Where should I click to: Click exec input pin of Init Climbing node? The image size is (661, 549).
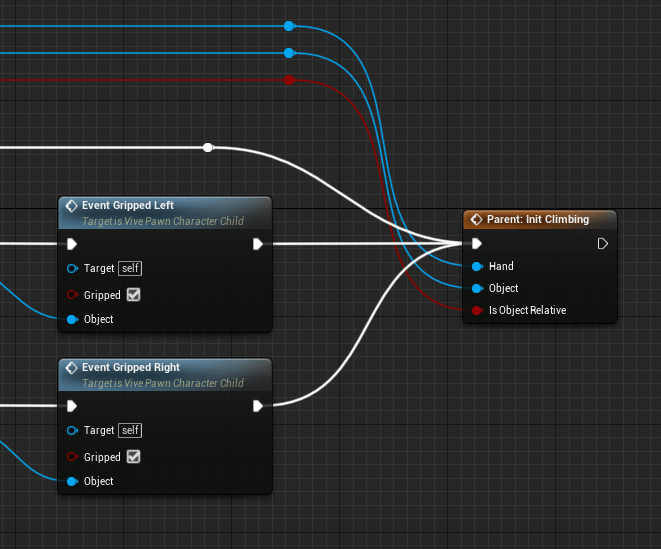click(x=478, y=243)
